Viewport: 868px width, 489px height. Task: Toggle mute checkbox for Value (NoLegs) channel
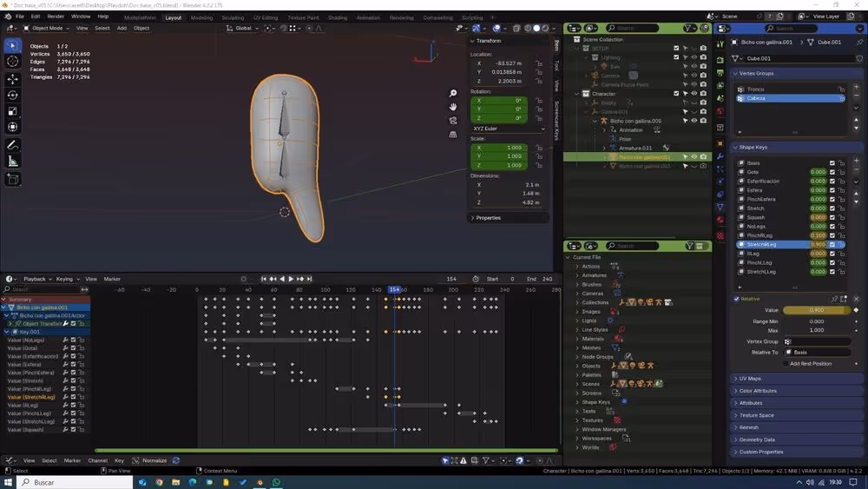(x=73, y=340)
